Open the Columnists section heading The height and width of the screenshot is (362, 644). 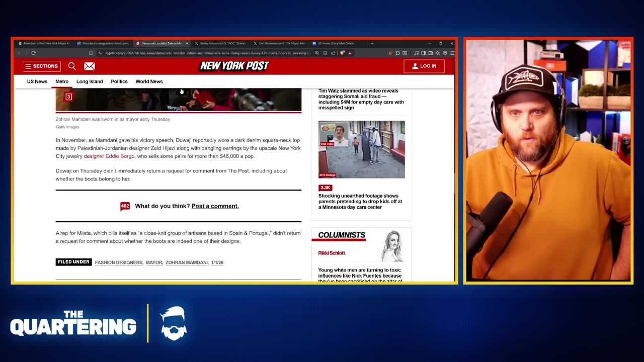(342, 235)
